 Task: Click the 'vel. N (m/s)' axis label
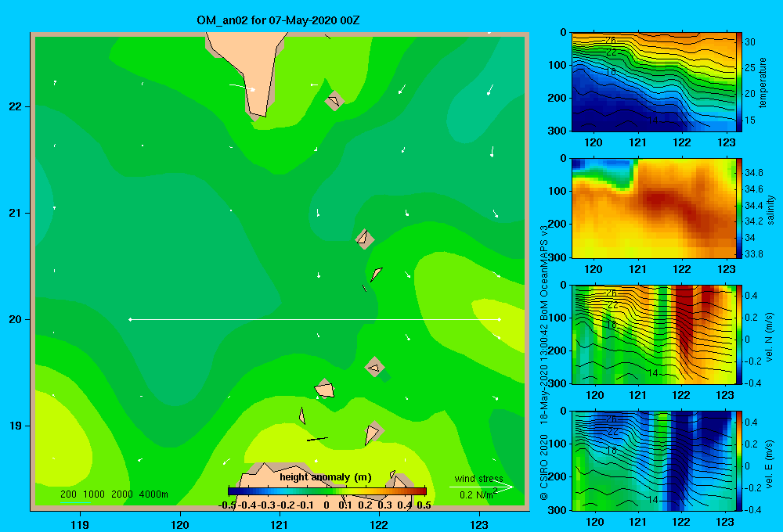(770, 337)
